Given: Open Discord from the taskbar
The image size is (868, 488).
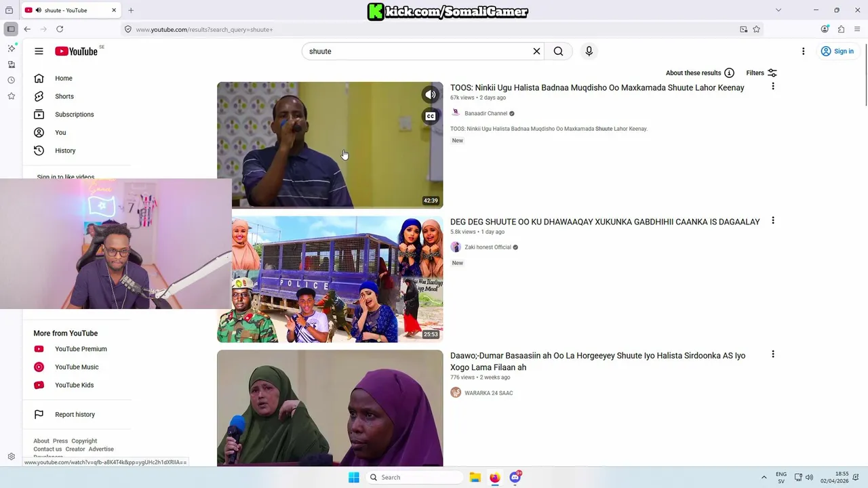Looking at the screenshot, I should [x=515, y=477].
